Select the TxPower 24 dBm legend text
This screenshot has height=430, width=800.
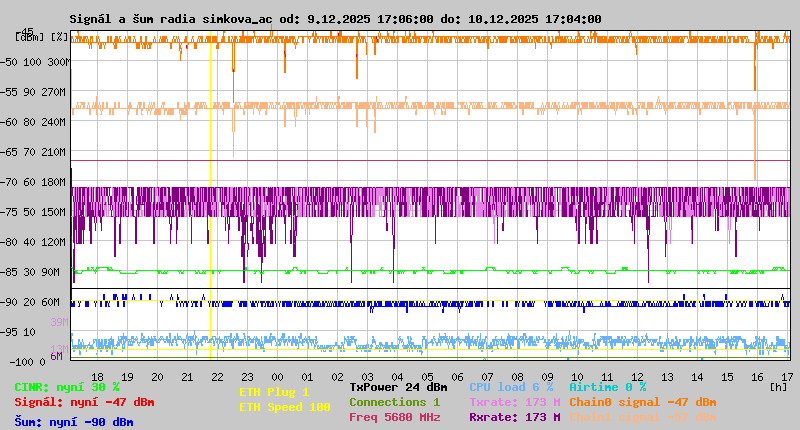(x=398, y=387)
